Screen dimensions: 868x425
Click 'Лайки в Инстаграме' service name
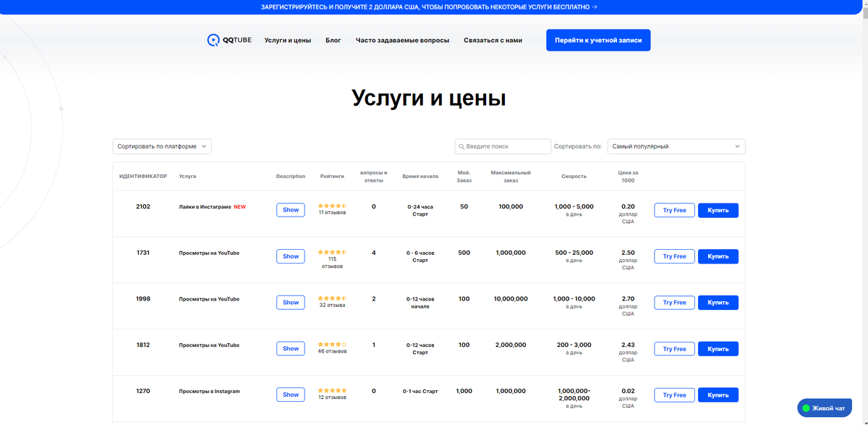[x=205, y=207]
